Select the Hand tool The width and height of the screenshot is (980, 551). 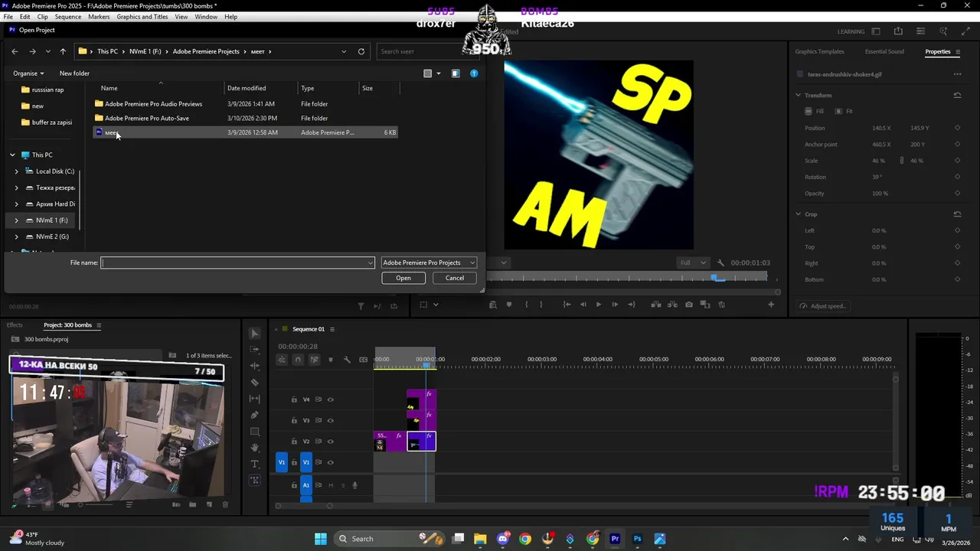click(x=255, y=448)
